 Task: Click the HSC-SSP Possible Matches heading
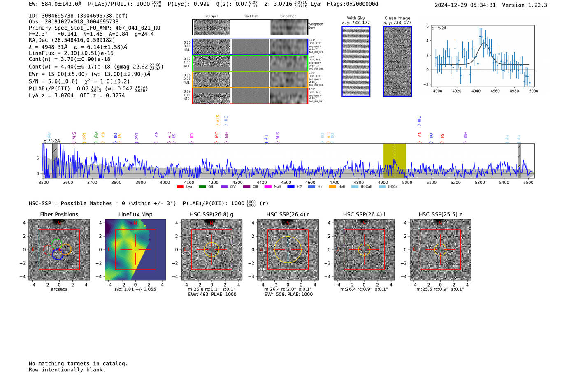coord(102,204)
